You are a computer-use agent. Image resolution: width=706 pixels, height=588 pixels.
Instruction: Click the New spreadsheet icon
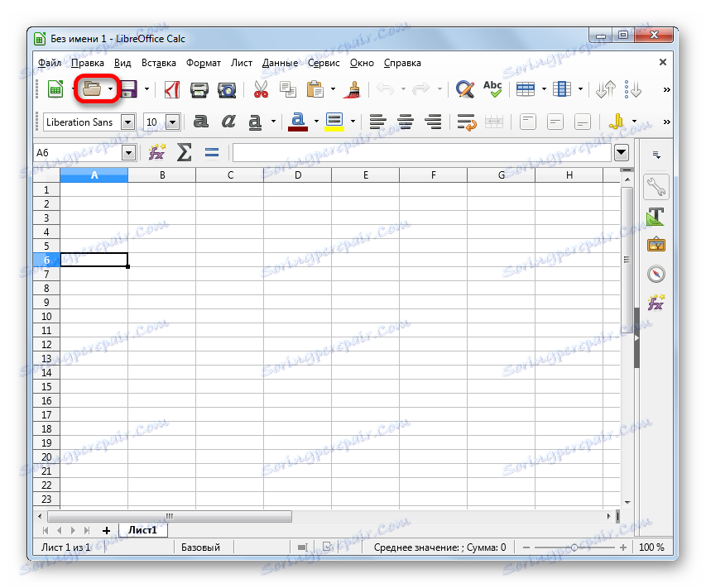point(55,89)
